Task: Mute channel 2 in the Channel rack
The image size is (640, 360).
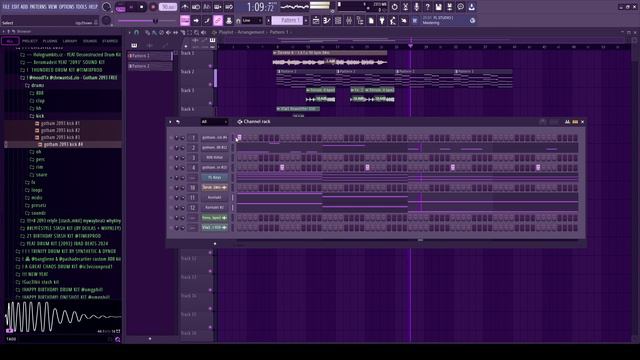Action: coord(171,148)
